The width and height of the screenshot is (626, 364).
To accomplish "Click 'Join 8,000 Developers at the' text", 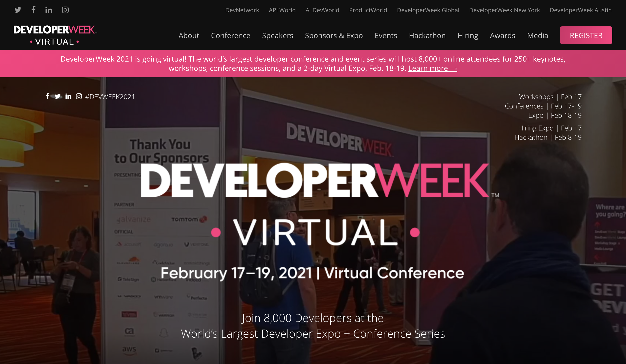I will point(313,318).
